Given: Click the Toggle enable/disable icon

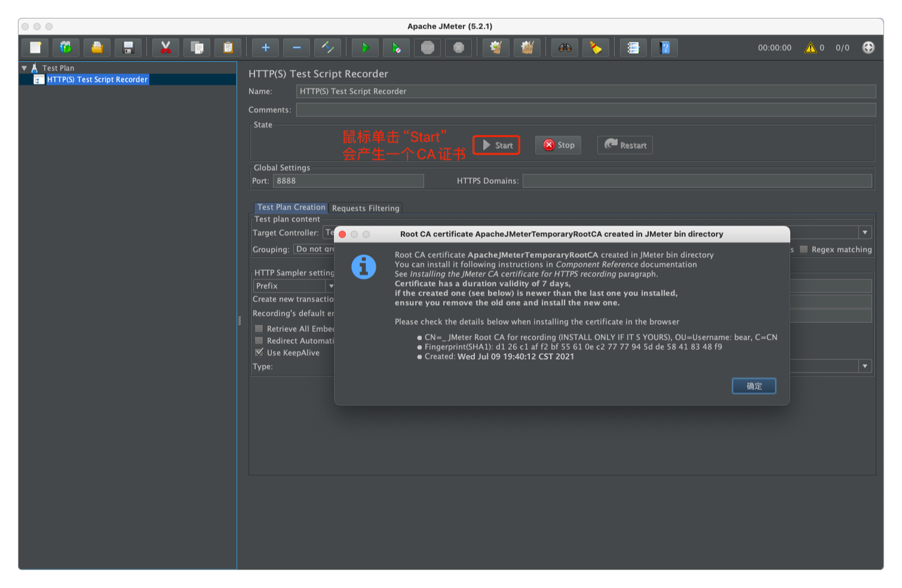Looking at the screenshot, I should point(327,48).
